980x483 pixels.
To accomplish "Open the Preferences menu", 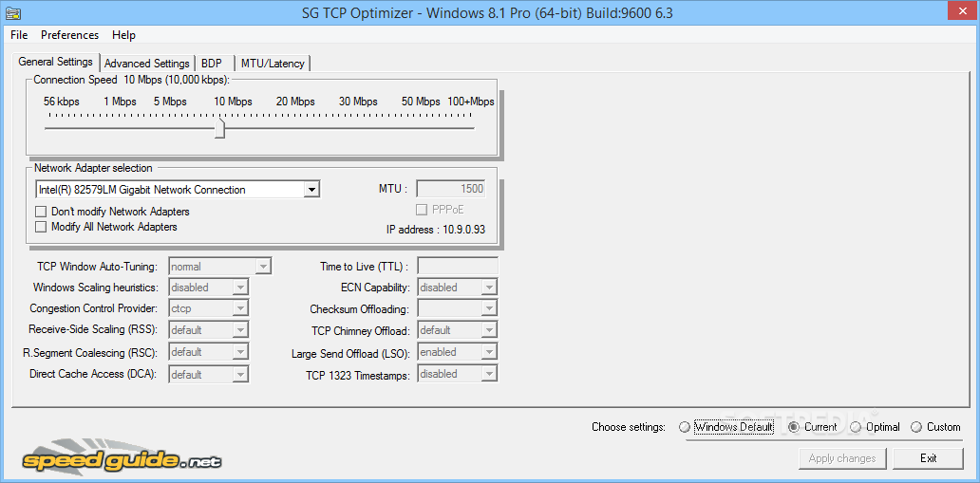I will click(70, 35).
